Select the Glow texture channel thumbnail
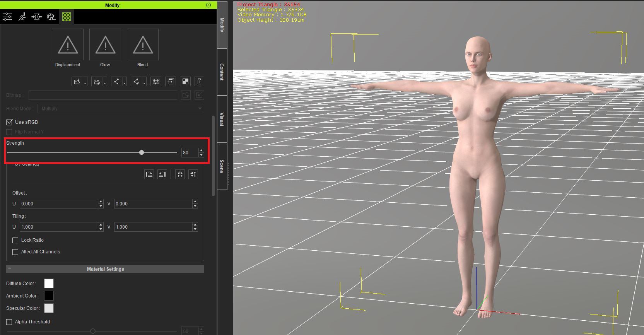Viewport: 644px width, 335px height. coord(105,44)
